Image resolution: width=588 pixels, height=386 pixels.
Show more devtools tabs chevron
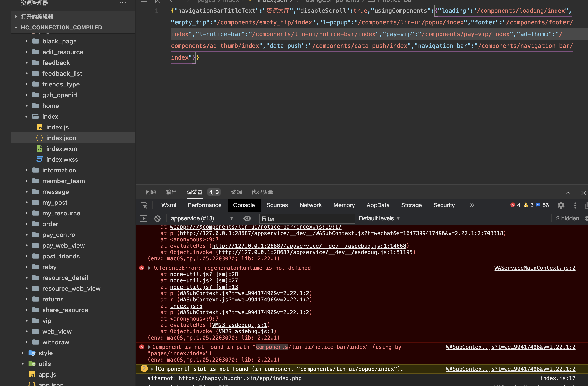pyautogui.click(x=472, y=205)
